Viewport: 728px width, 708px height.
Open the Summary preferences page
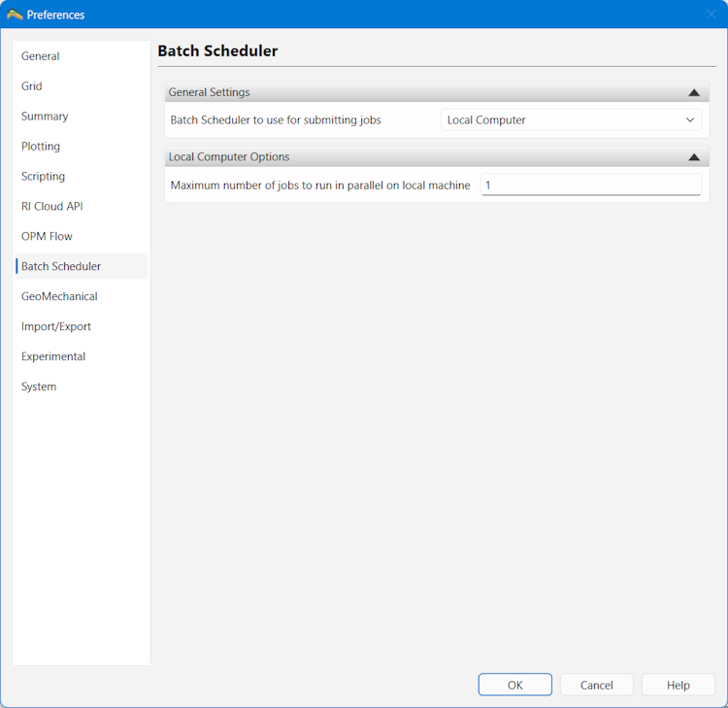(x=82, y=117)
